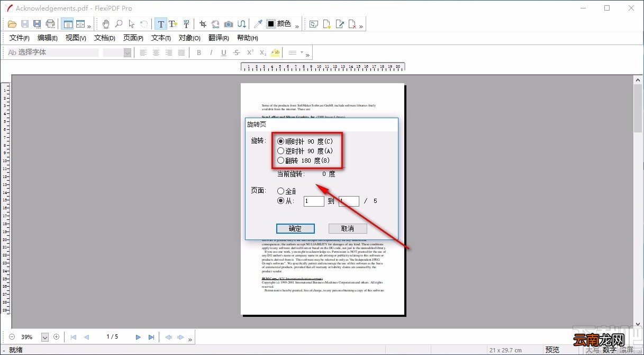Expand the main toolbar overflow chevron
The image size is (644, 355).
[x=89, y=25]
